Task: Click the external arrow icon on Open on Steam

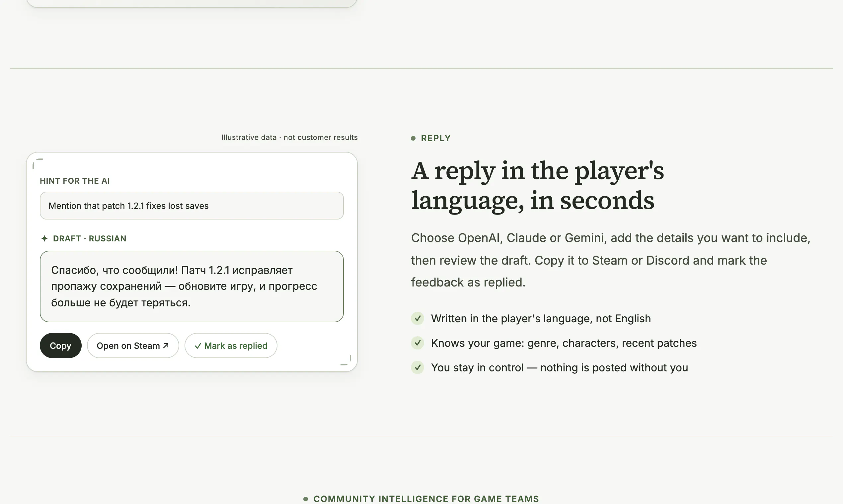Action: (x=166, y=346)
